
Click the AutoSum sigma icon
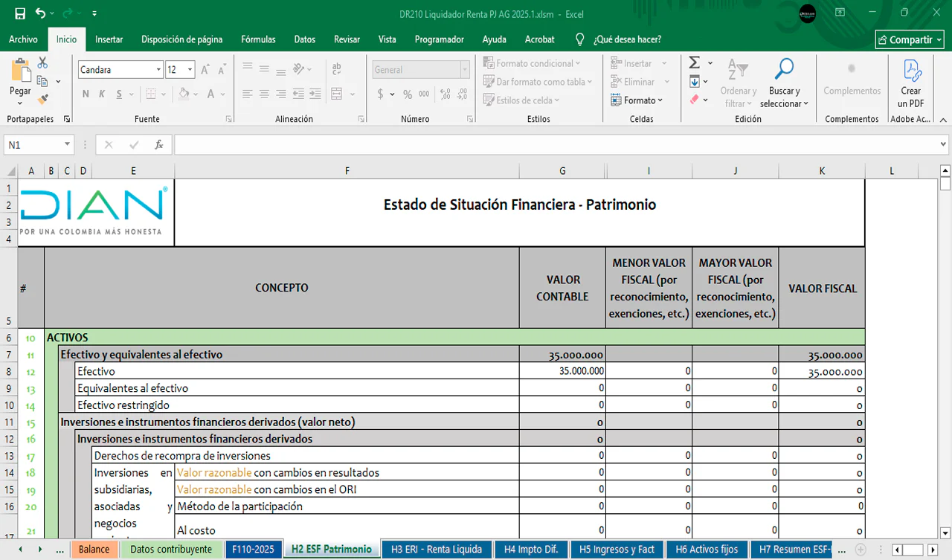point(694,63)
